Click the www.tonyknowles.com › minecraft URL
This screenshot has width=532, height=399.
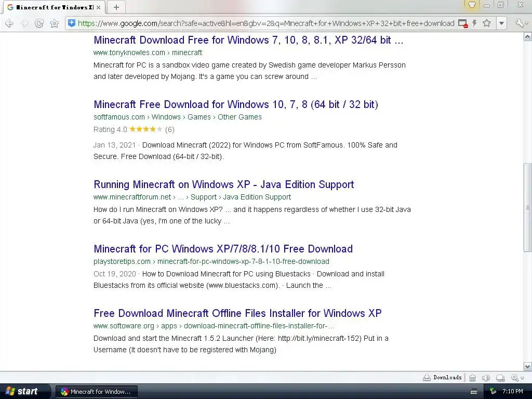pyautogui.click(x=148, y=52)
